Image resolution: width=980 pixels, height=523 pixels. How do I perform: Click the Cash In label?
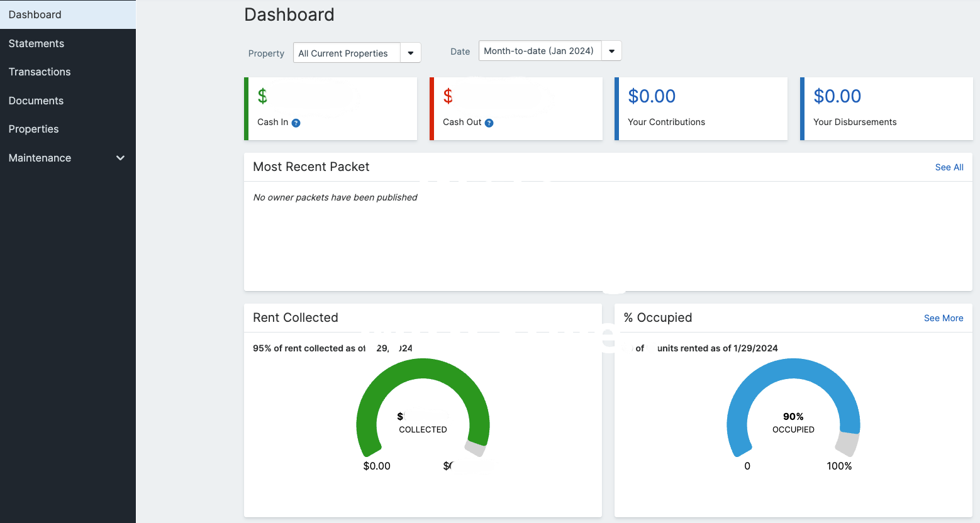(272, 122)
